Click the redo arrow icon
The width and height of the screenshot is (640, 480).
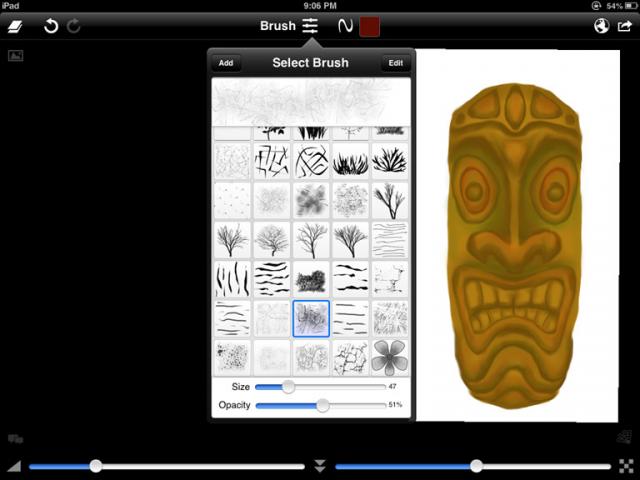(x=74, y=26)
